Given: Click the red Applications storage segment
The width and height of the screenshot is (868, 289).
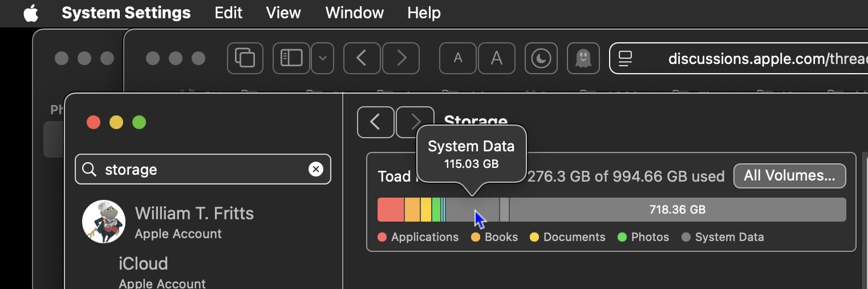Looking at the screenshot, I should click(391, 210).
